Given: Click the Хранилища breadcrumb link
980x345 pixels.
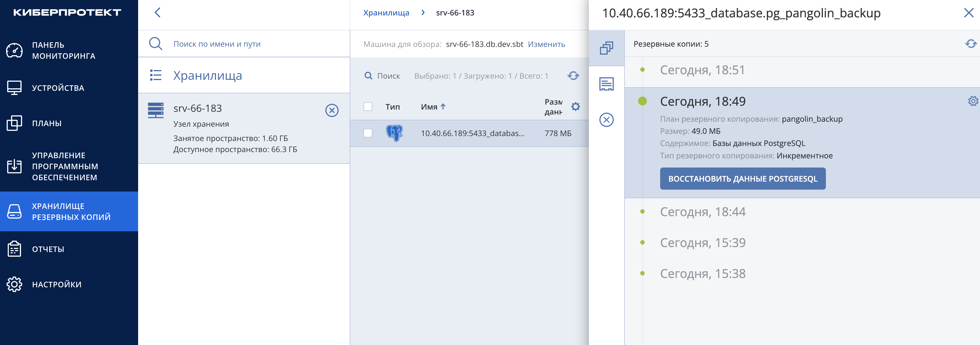Looking at the screenshot, I should click(x=386, y=12).
